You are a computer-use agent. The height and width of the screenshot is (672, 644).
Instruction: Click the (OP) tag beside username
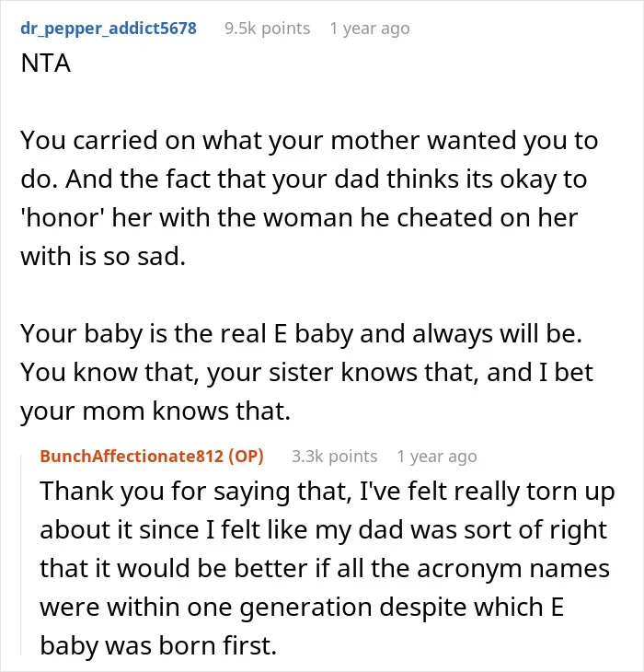click(x=246, y=456)
